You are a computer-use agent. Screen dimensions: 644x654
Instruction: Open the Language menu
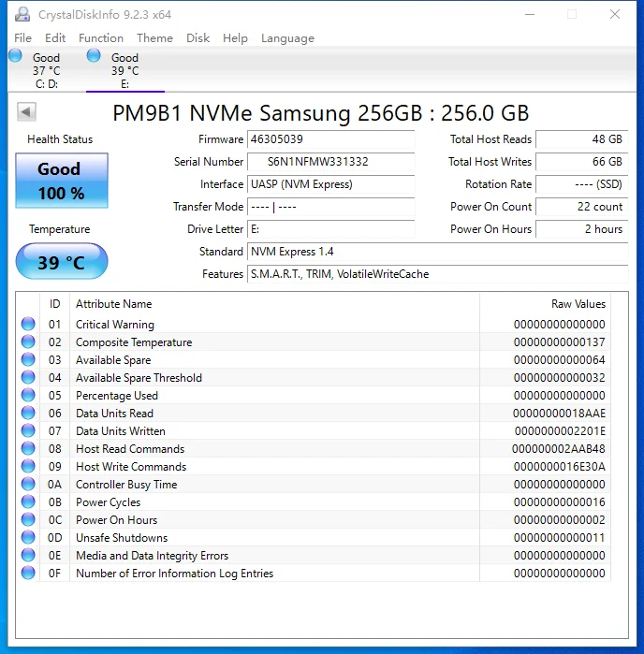click(x=287, y=38)
